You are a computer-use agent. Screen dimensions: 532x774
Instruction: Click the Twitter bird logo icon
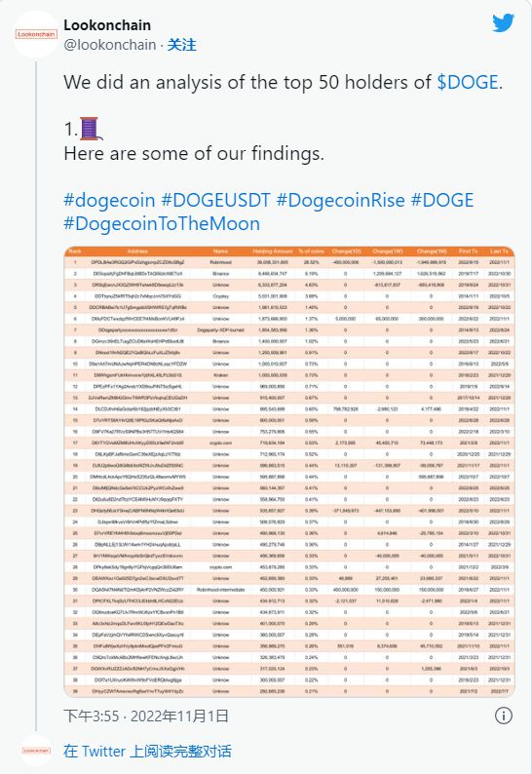click(x=503, y=22)
